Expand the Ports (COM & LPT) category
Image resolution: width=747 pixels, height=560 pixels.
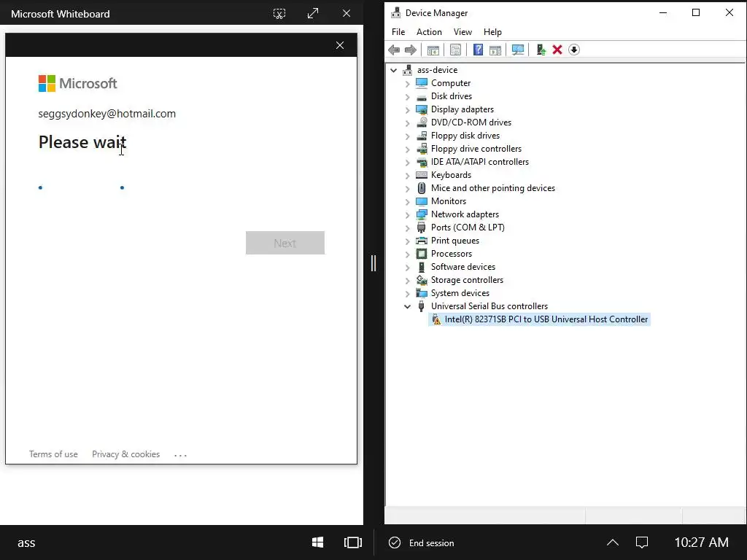(x=407, y=227)
